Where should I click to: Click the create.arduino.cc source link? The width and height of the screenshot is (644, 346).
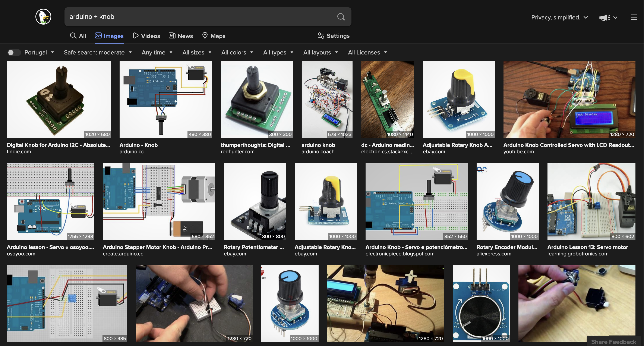(123, 254)
